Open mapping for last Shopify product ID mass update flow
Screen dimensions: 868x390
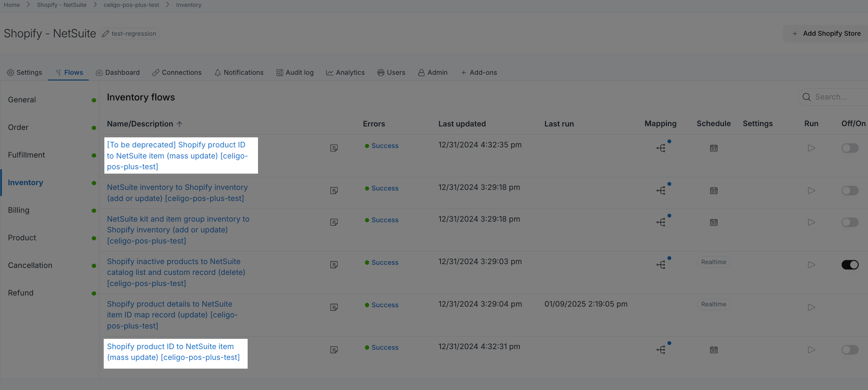661,350
